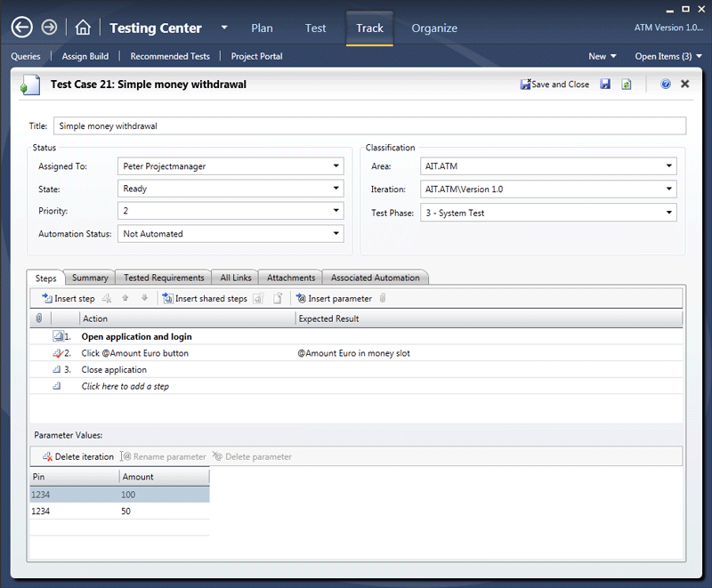Expand the Test Phase combo box
The height and width of the screenshot is (588, 712).
[x=668, y=213]
